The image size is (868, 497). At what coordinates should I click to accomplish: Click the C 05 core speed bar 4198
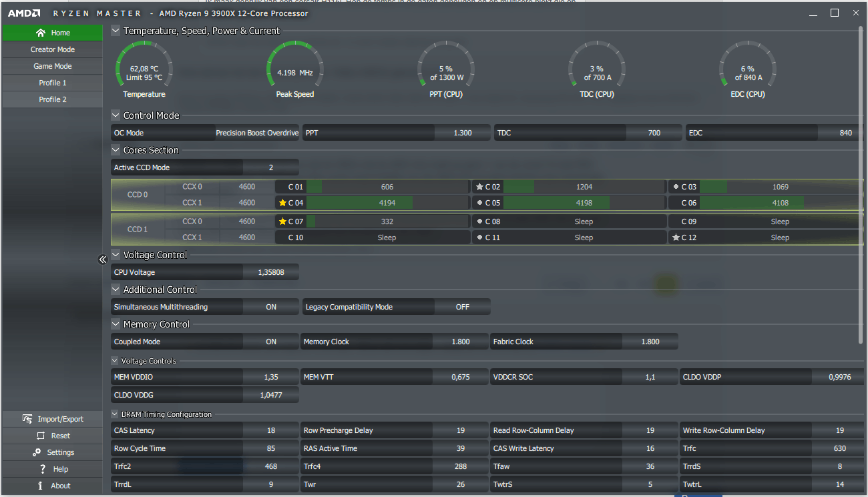click(x=584, y=203)
